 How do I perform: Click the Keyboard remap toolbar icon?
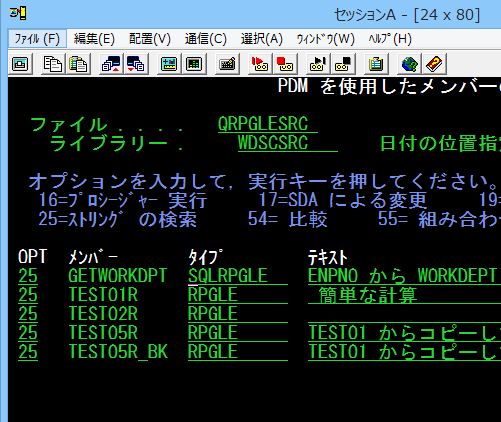[x=227, y=63]
